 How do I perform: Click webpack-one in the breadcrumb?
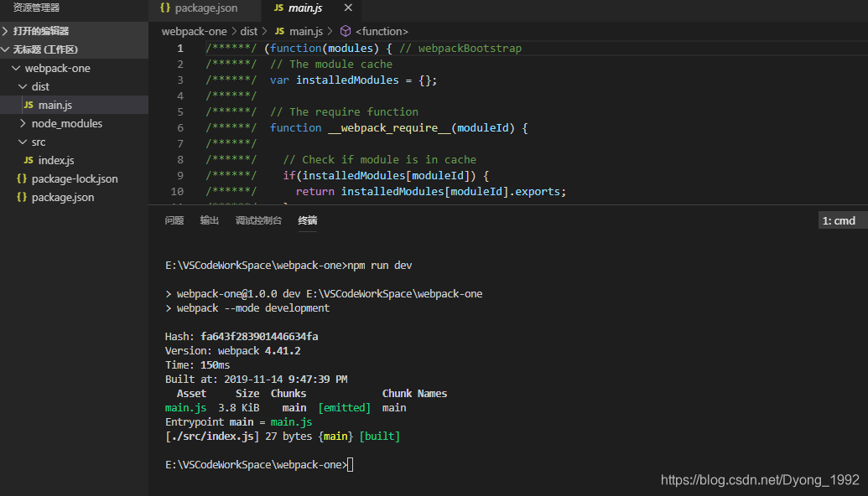[195, 31]
